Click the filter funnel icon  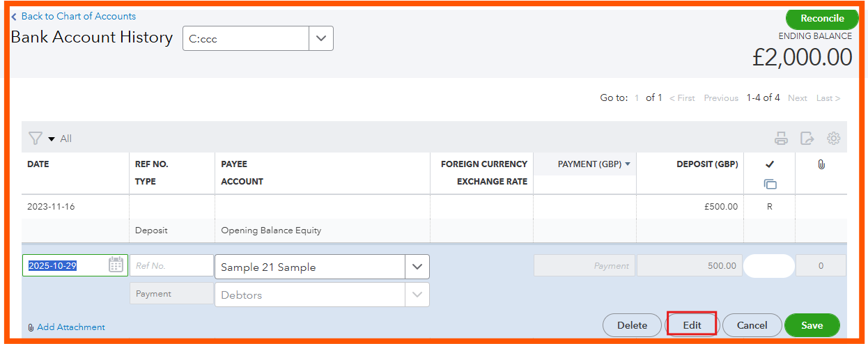point(36,139)
